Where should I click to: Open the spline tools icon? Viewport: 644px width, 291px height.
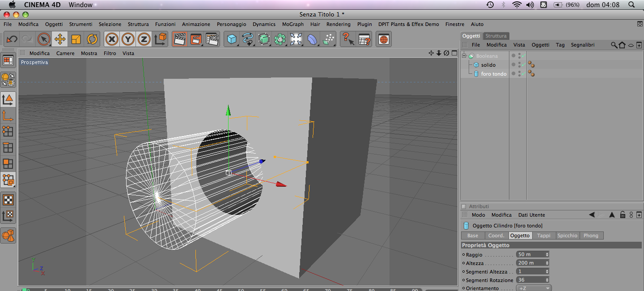point(247,39)
